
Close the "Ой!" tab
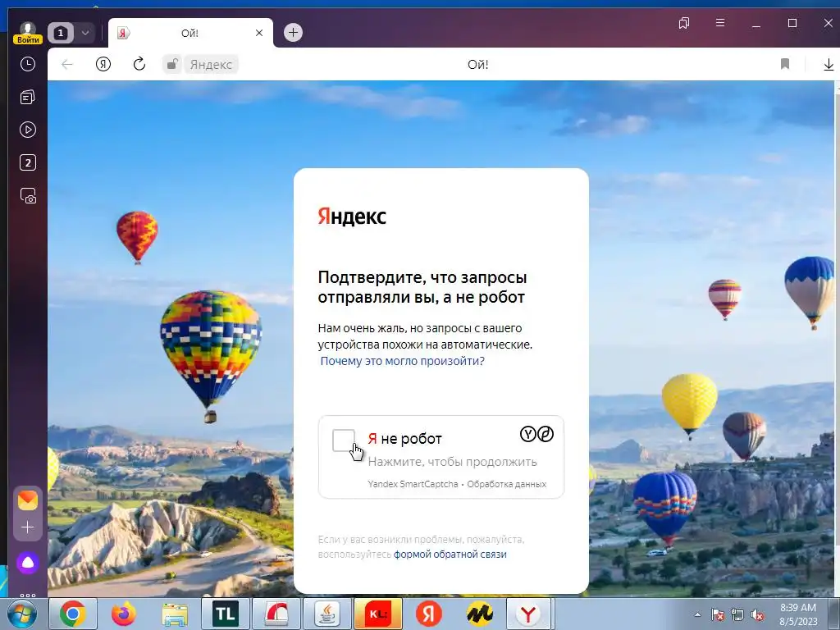coord(259,33)
